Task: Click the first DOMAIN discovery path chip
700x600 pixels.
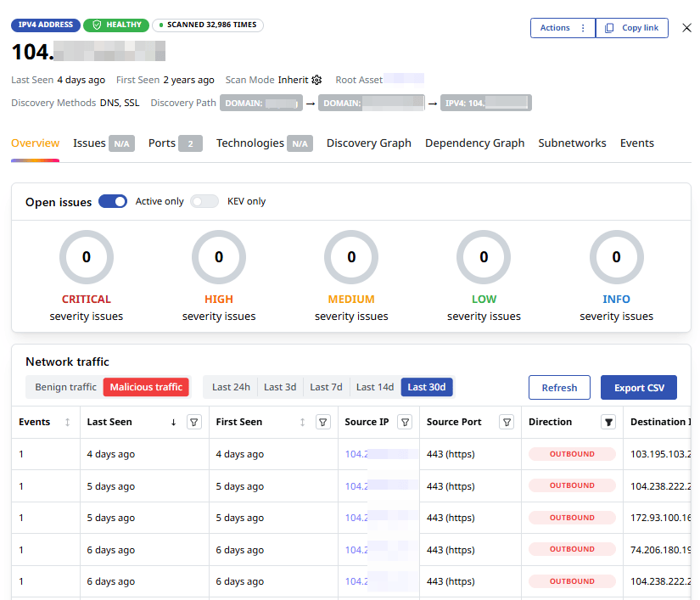Action: [x=261, y=104]
